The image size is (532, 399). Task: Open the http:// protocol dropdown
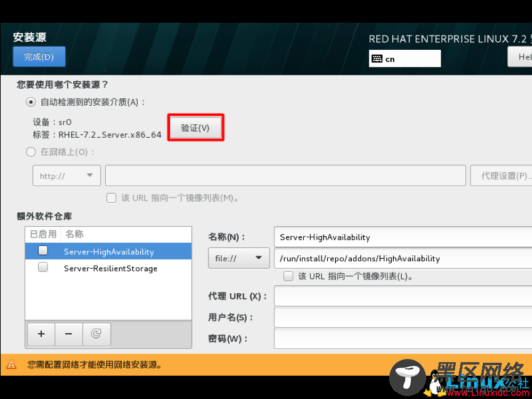tap(66, 175)
